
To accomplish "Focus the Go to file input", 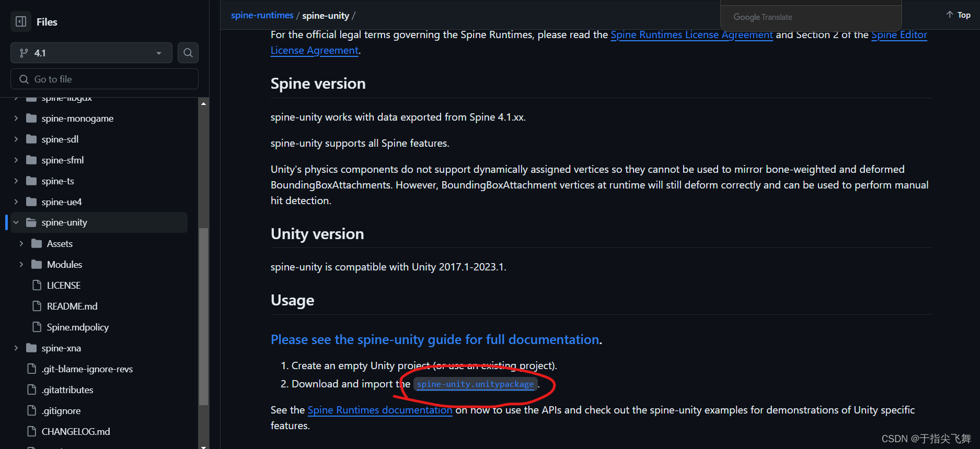I will coord(105,79).
